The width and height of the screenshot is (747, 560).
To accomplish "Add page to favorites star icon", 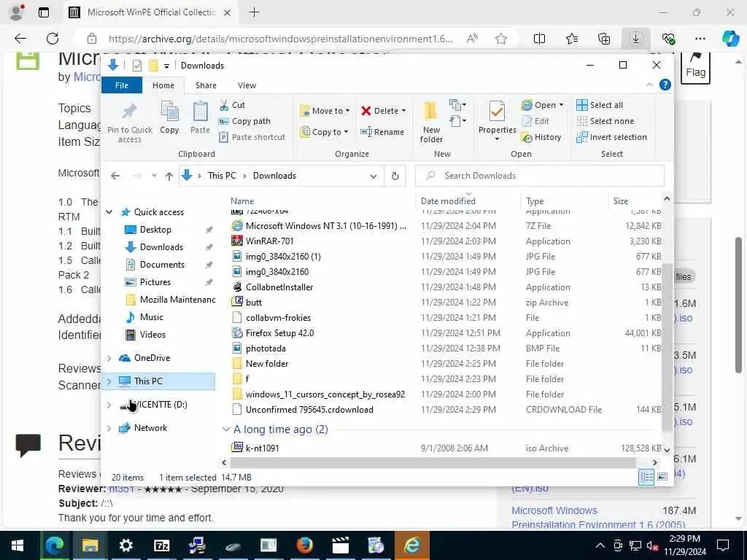I will click(x=500, y=39).
